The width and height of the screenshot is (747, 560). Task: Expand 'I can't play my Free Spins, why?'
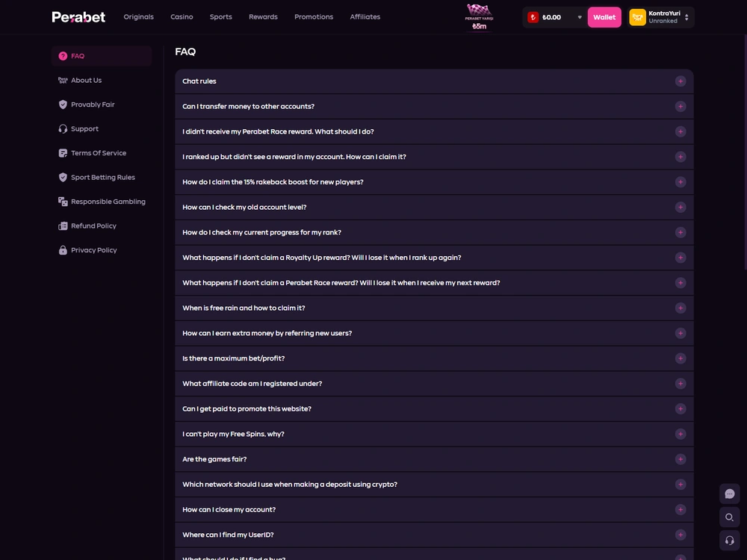(434, 435)
